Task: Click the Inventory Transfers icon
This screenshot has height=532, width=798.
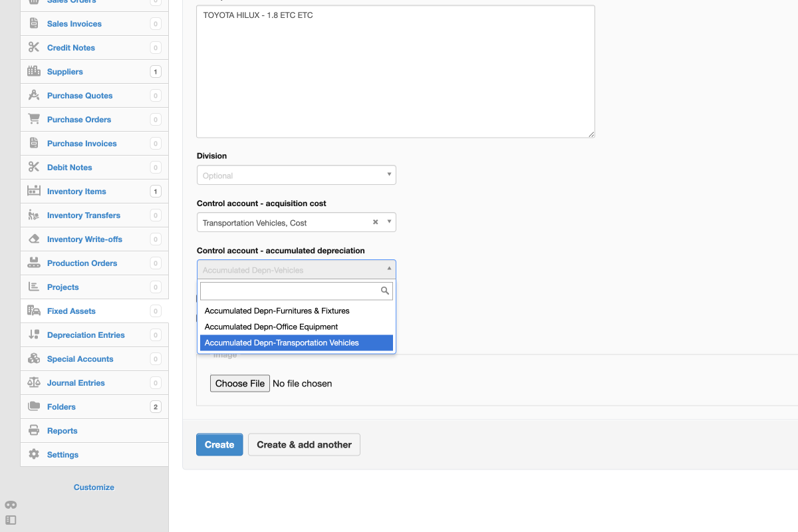Action: (34, 215)
